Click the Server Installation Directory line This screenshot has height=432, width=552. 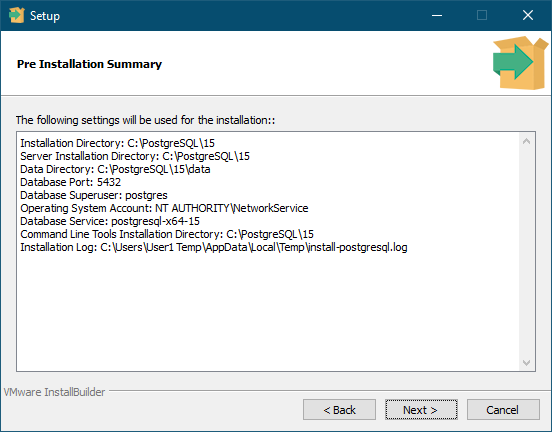135,156
